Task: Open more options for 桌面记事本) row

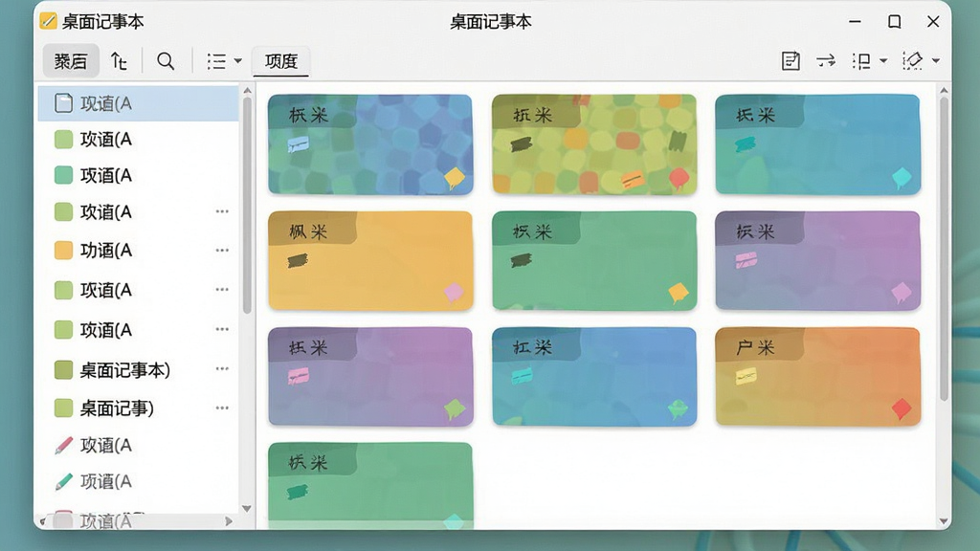Action: (x=222, y=369)
